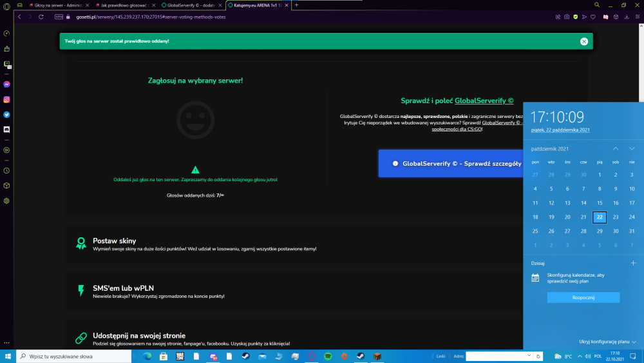Image resolution: width=644 pixels, height=363 pixels.
Task: Open Microsoft Store from taskbar
Action: 164,357
